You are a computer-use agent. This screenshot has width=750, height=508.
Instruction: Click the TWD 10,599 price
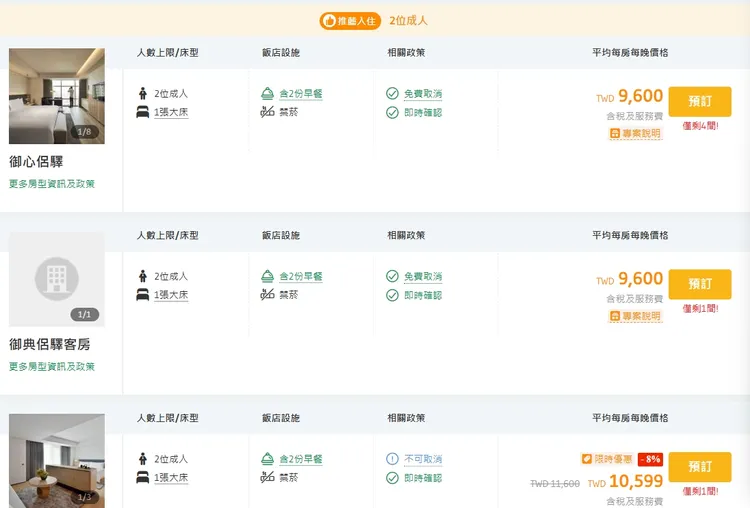(625, 481)
